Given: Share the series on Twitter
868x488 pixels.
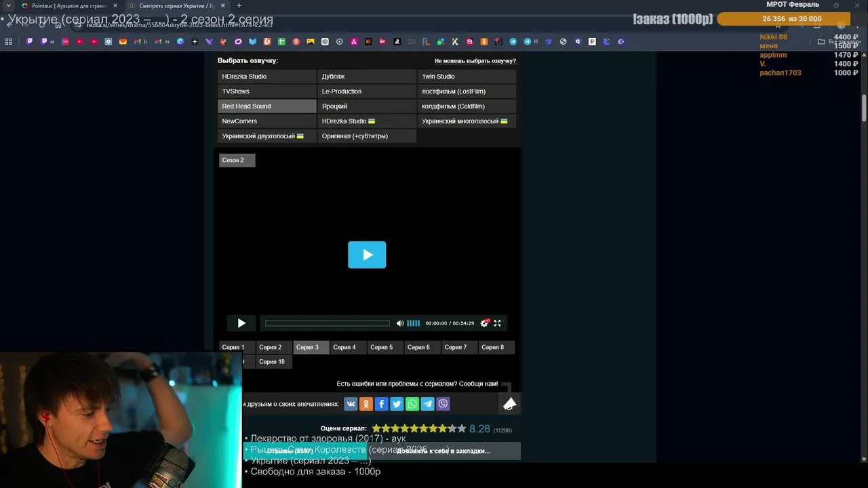Looking at the screenshot, I should pos(397,404).
